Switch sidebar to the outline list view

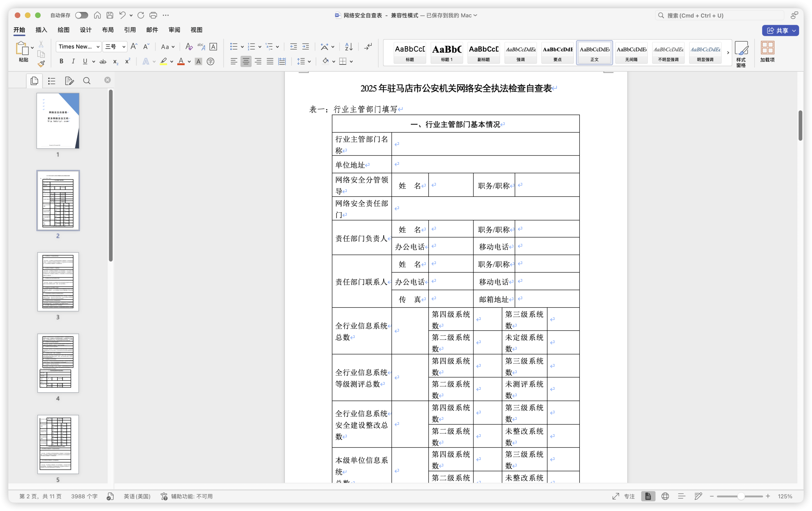pos(51,81)
